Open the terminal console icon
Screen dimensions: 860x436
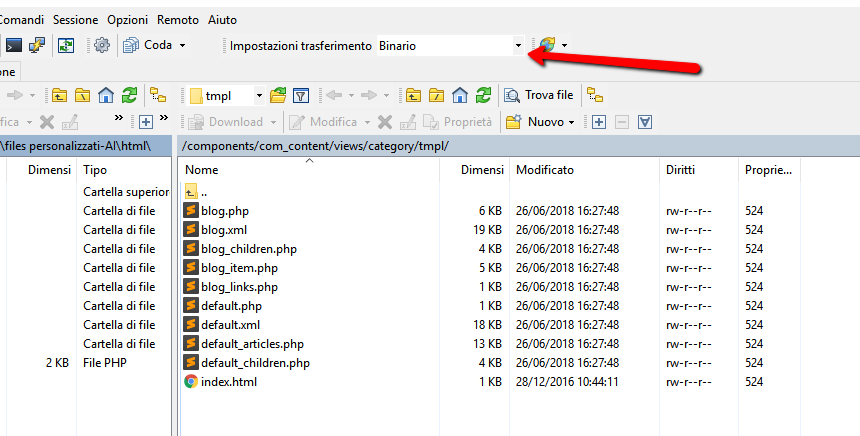pyautogui.click(x=13, y=45)
